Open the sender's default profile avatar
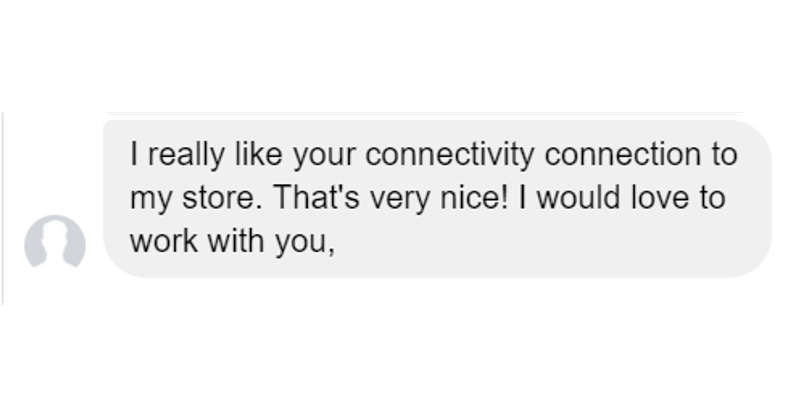 pyautogui.click(x=55, y=241)
